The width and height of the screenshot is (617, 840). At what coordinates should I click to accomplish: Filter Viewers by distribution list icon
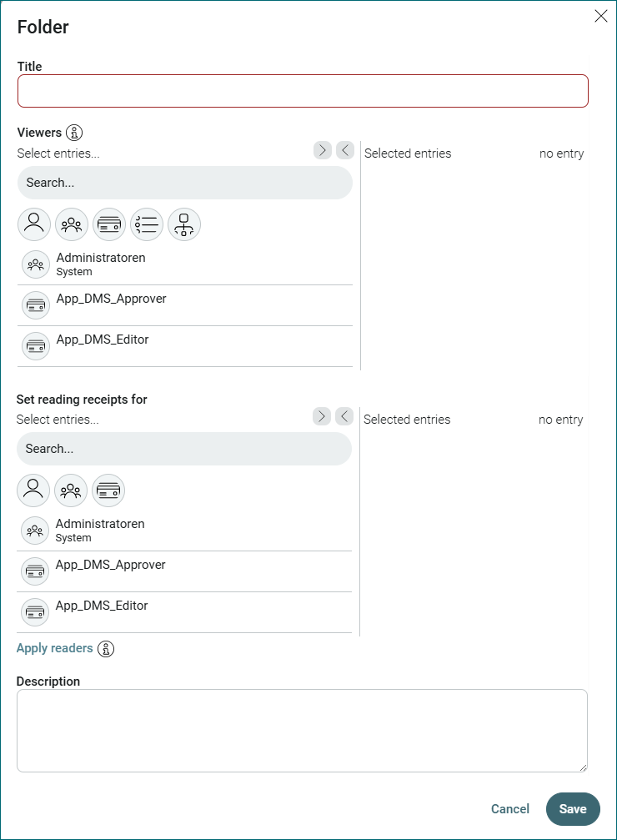click(147, 224)
